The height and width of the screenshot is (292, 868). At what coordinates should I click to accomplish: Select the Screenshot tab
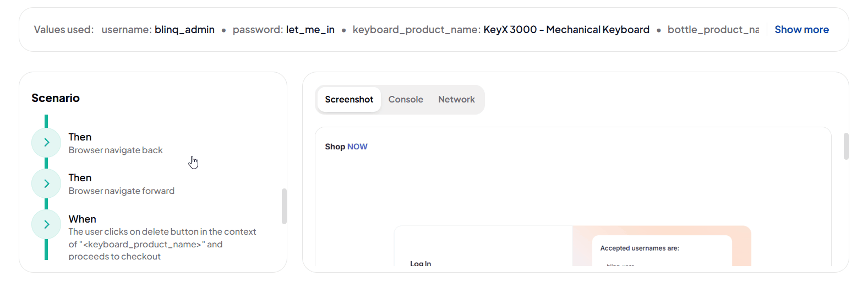click(349, 100)
